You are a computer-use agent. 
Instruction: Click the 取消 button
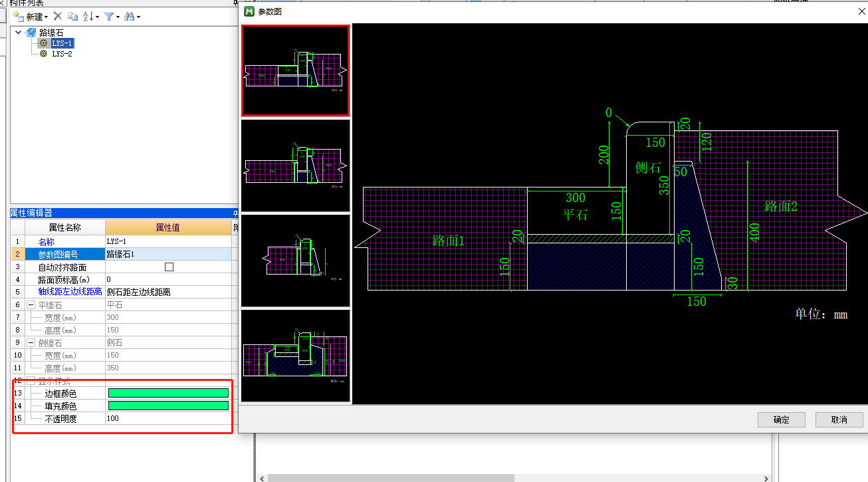pyautogui.click(x=839, y=420)
